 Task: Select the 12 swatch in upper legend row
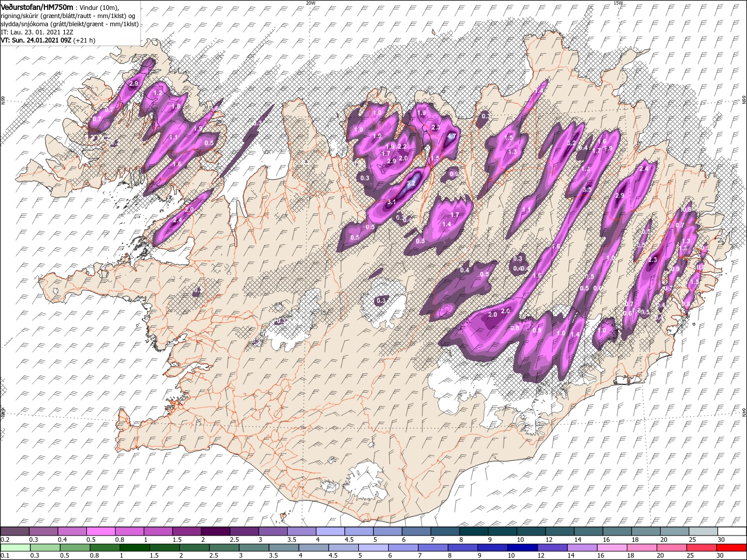pos(560,531)
